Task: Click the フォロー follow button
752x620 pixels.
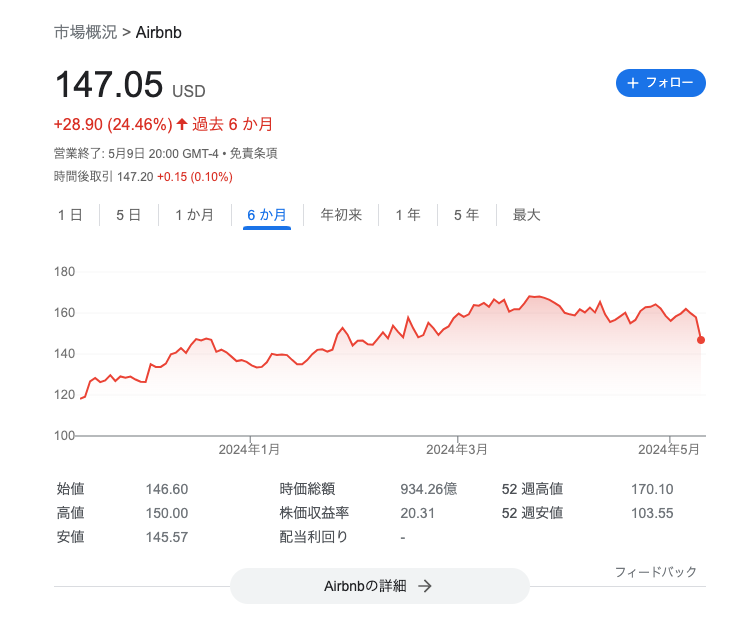Action: click(x=660, y=83)
